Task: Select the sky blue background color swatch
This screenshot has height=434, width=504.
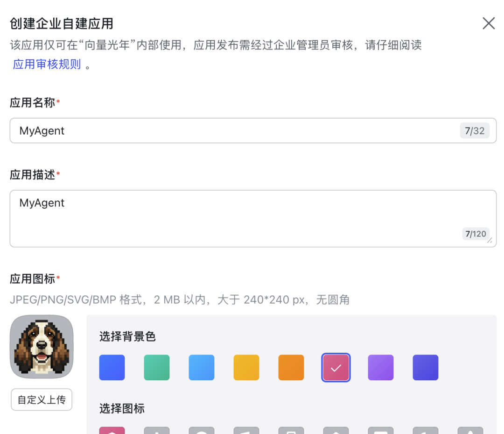Action: 202,367
